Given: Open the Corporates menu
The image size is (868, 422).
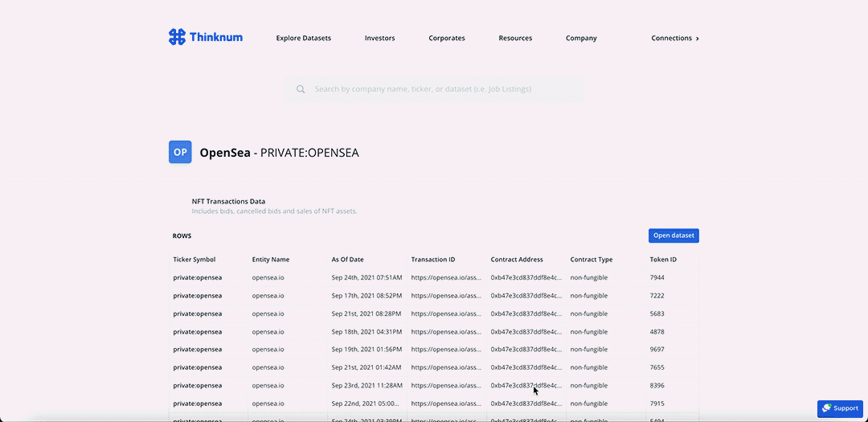Looking at the screenshot, I should point(447,39).
